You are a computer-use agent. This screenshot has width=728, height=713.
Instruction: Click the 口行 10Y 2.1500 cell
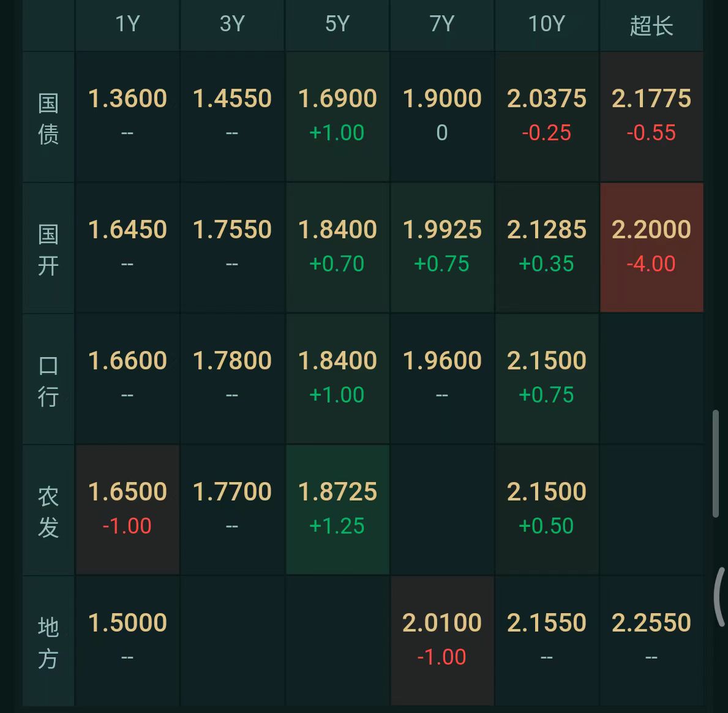[x=547, y=379]
